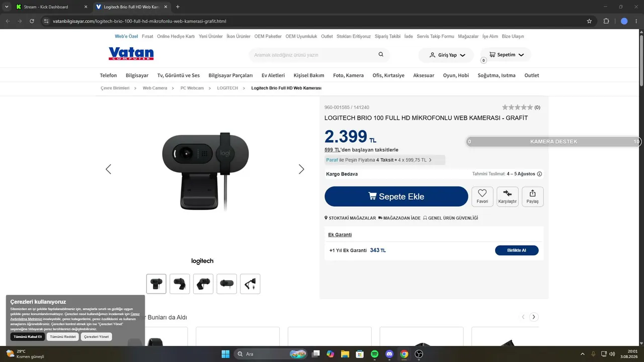
Task: Go to Web Camera breadcrumb
Action: (x=155, y=88)
